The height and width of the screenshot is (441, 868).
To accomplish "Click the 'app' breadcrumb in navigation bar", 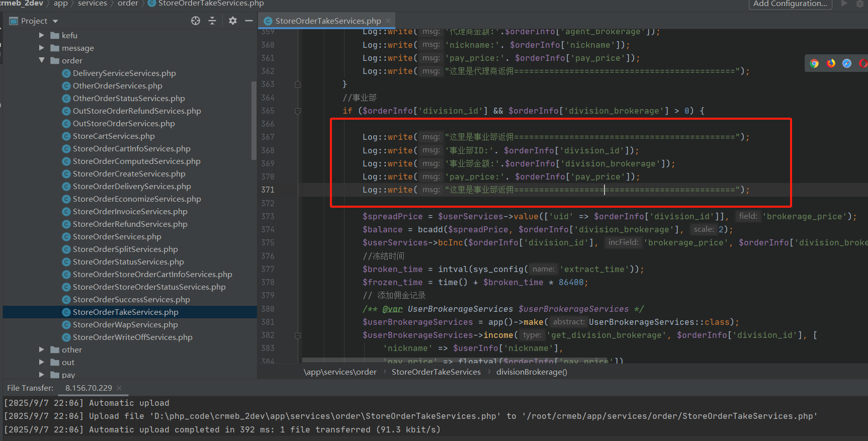I will (60, 4).
